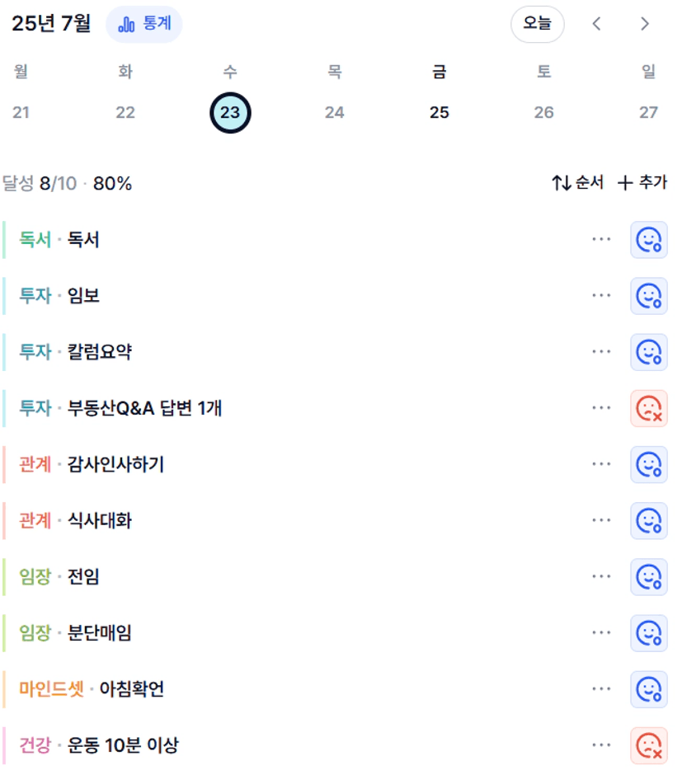The image size is (682, 784).
Task: Open the three-dot menu for 임보
Action: click(601, 295)
